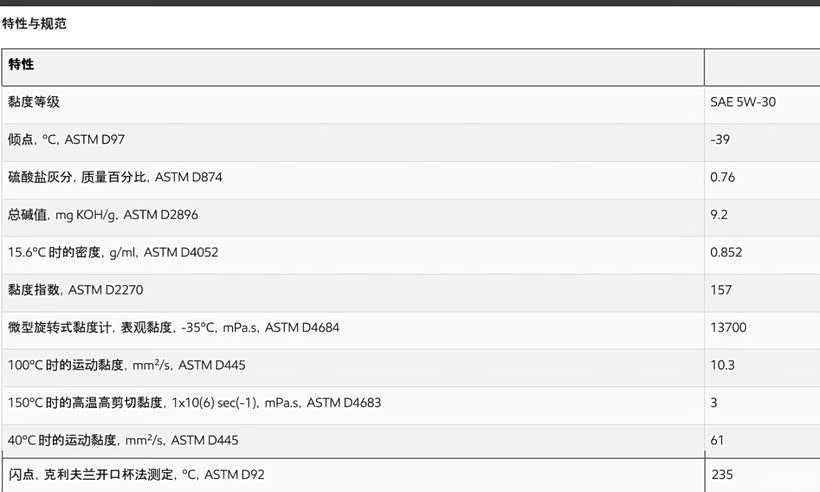Click the 13700 apparent viscosity value

728,327
